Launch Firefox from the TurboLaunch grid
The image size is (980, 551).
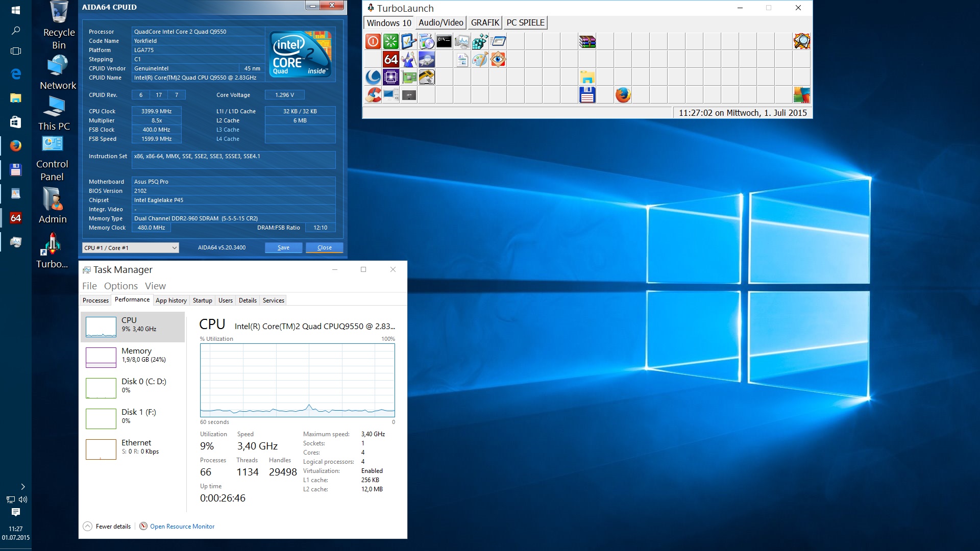click(x=623, y=95)
